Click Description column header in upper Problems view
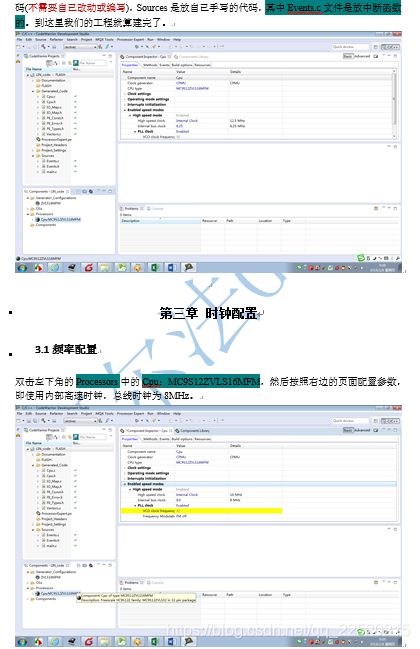This screenshot has height=649, width=420. click(x=160, y=221)
